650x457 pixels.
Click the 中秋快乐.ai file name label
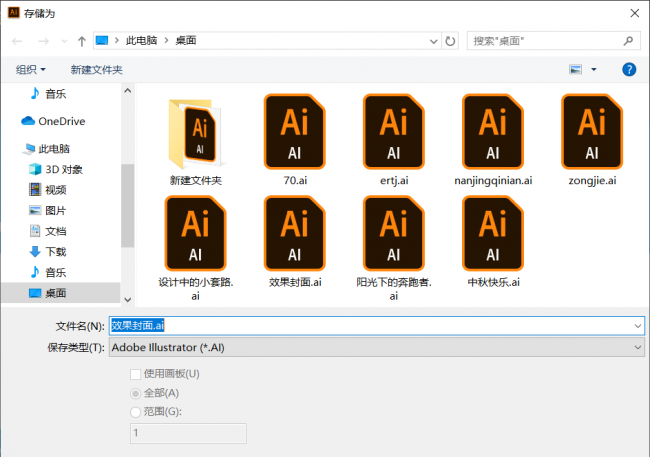493,282
